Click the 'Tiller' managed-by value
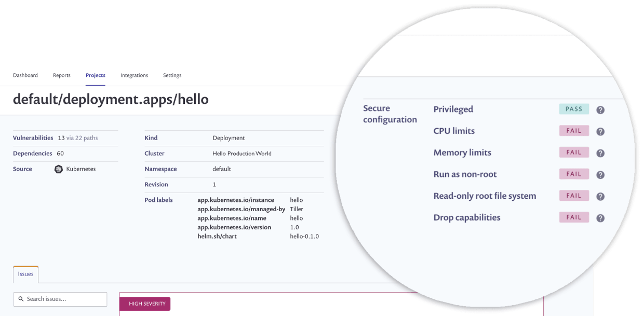This screenshot has width=644, height=316. click(297, 209)
